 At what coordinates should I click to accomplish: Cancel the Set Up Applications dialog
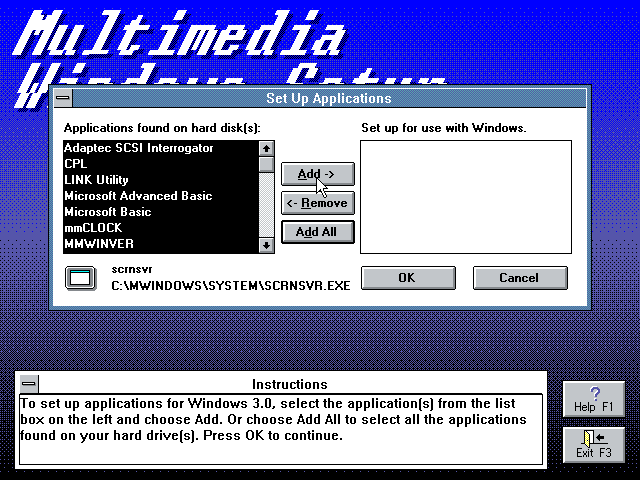click(x=520, y=278)
